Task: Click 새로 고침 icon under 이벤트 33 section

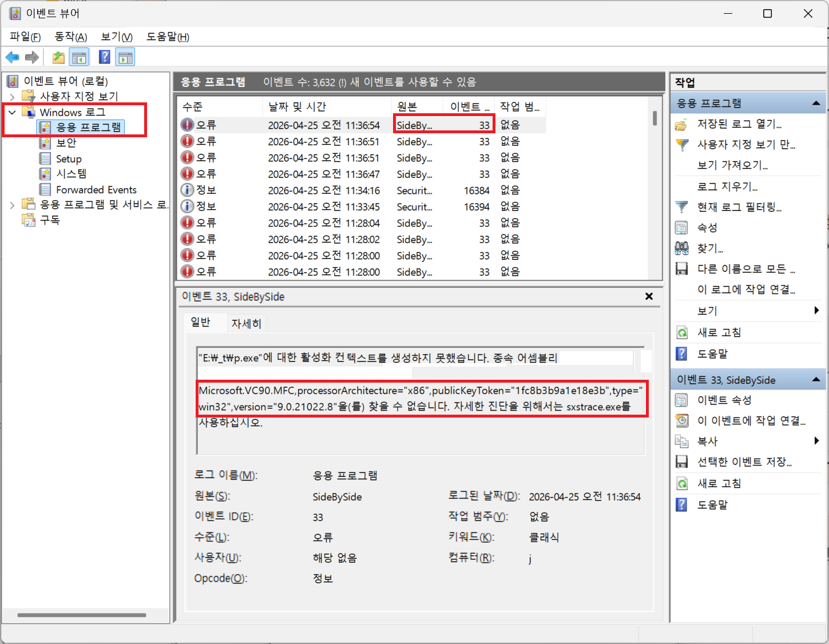Action: (x=681, y=483)
